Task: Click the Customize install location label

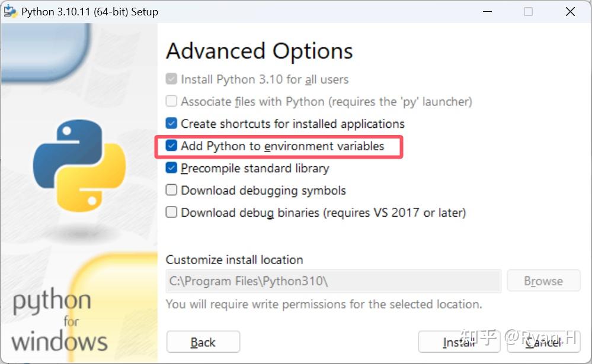Action: (235, 259)
